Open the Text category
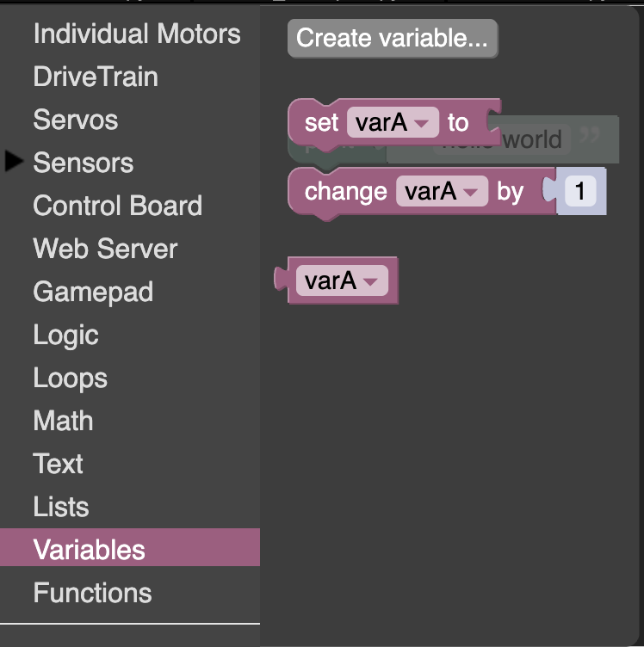The image size is (644, 647). click(x=58, y=464)
